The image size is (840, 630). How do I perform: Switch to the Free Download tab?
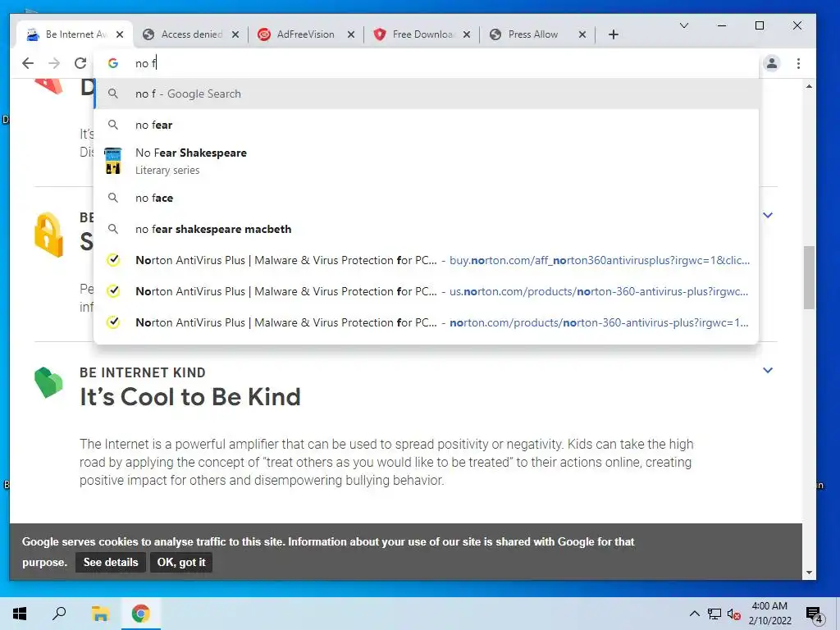point(422,34)
